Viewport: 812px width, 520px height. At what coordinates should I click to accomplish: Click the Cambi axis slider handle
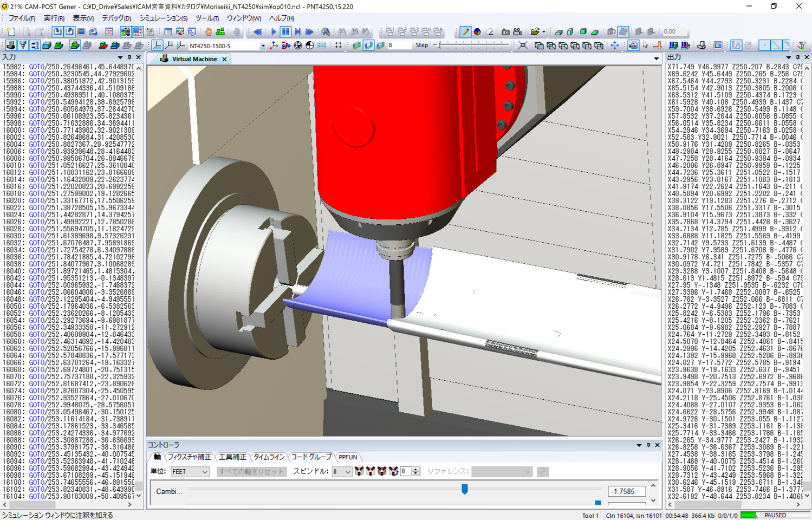point(464,489)
